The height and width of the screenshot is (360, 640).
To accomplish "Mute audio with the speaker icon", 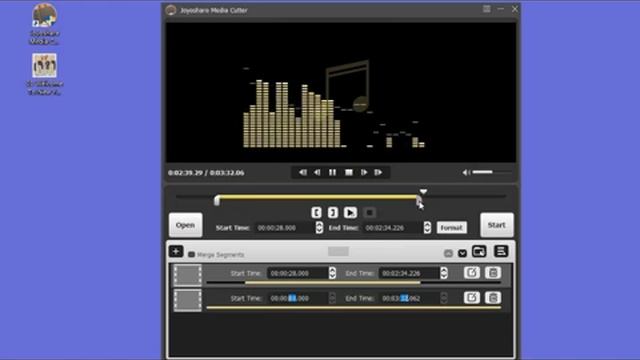I will coord(466,173).
